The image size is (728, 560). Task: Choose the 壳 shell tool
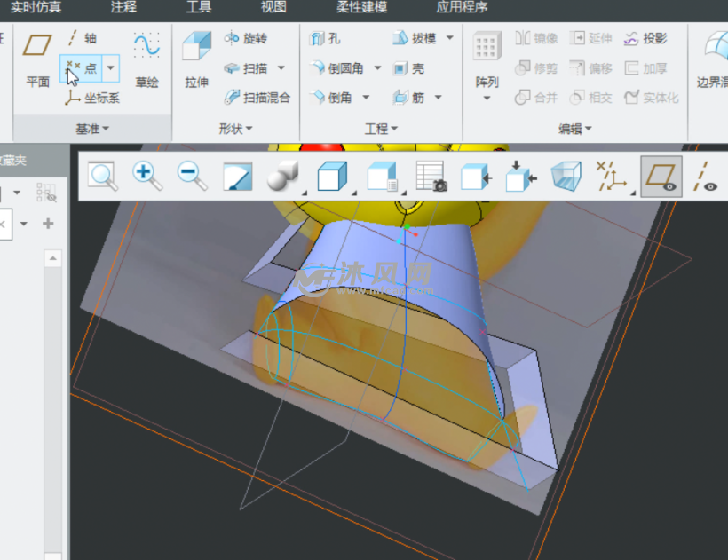pyautogui.click(x=408, y=68)
